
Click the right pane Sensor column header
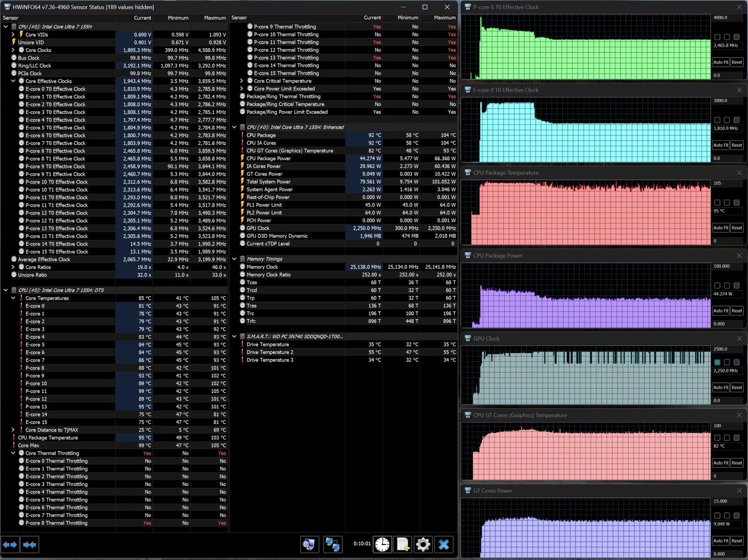(x=287, y=18)
